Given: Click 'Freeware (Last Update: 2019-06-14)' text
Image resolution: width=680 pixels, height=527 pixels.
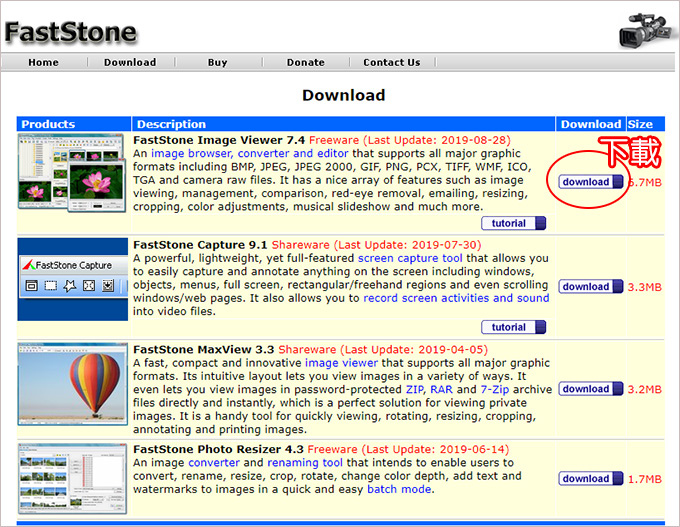Looking at the screenshot, I should tap(408, 449).
